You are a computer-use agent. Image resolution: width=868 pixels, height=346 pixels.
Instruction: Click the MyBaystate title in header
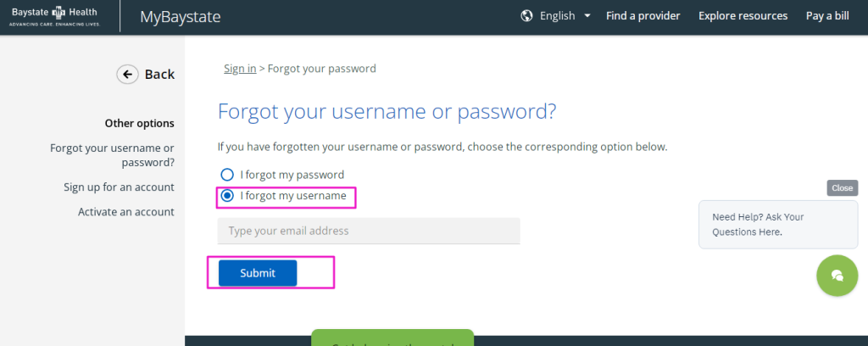[181, 17]
